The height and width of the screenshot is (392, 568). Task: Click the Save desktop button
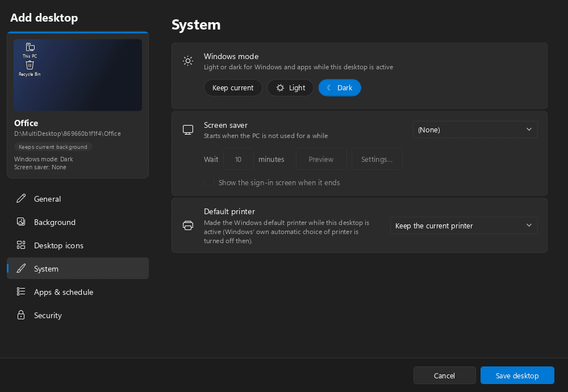click(517, 376)
